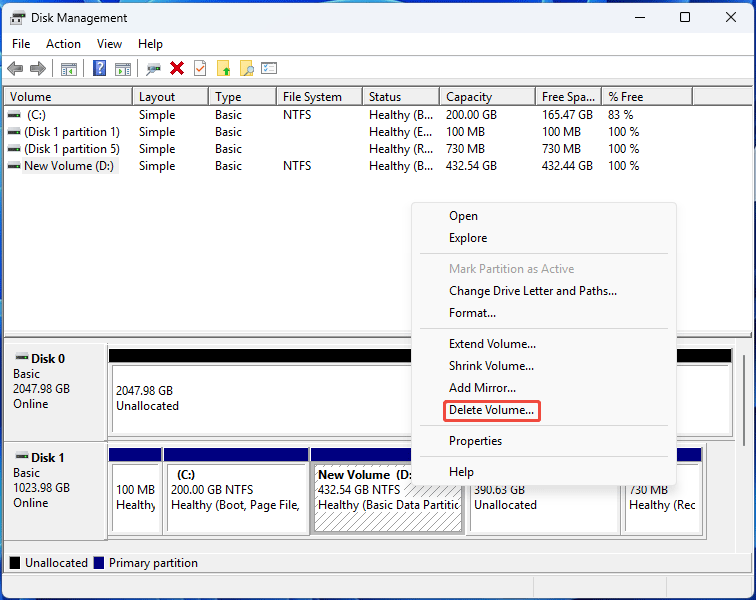This screenshot has width=756, height=600.
Task: Sort by the Status column header
Action: click(401, 97)
